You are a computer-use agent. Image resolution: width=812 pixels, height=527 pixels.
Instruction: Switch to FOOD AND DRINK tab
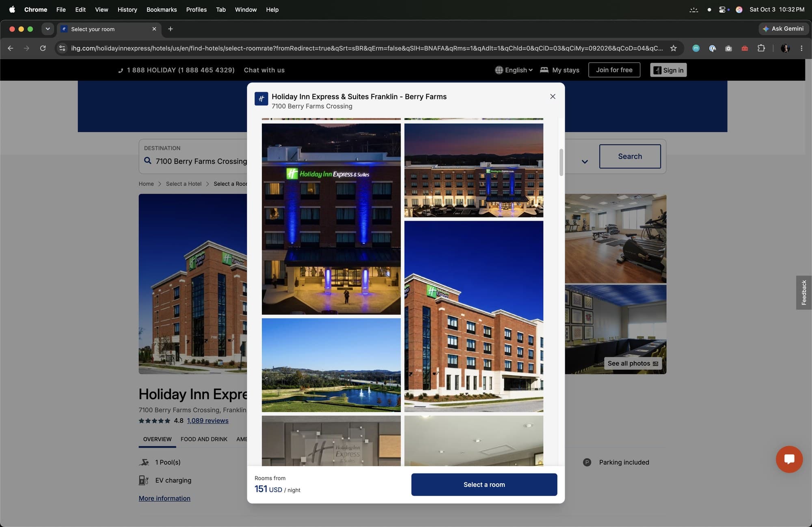pos(204,439)
